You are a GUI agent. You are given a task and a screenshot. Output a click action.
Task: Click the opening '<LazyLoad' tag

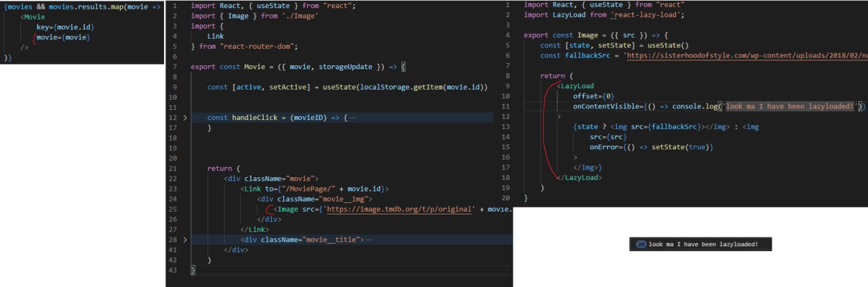(x=575, y=85)
